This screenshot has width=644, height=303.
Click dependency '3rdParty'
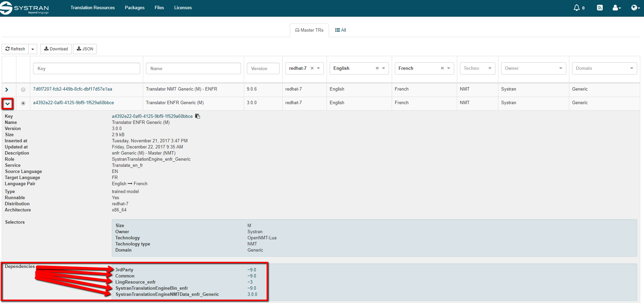tap(124, 270)
